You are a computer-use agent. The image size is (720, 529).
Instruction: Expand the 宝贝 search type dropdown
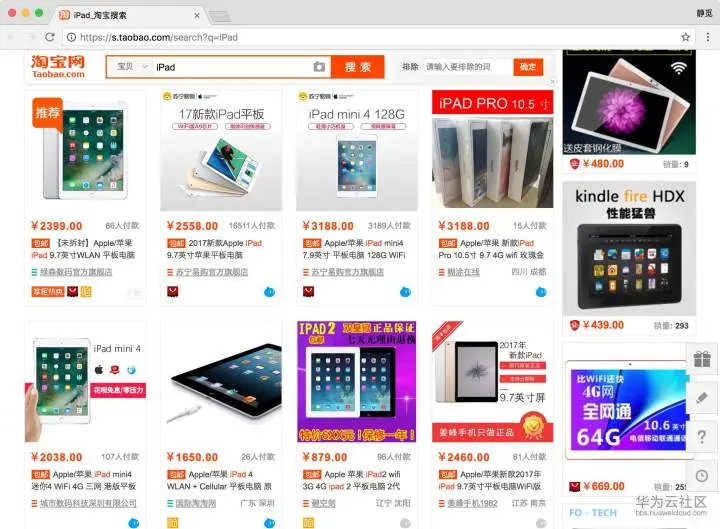click(131, 67)
